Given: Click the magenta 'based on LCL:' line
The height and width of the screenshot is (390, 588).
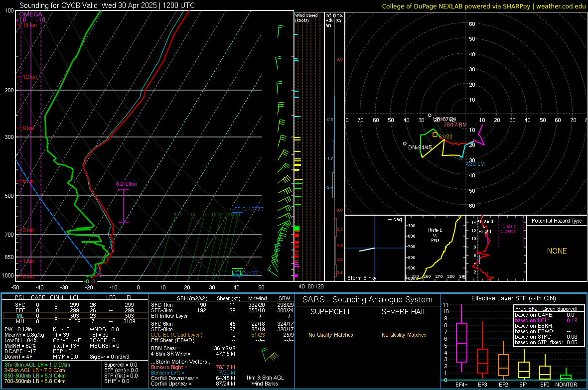Looking at the screenshot, I should coord(546,320).
